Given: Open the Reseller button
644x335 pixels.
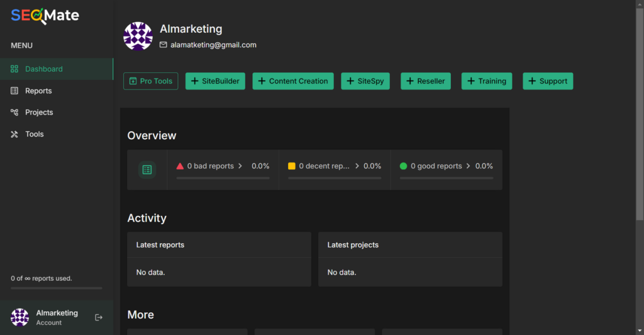Looking at the screenshot, I should tap(426, 81).
